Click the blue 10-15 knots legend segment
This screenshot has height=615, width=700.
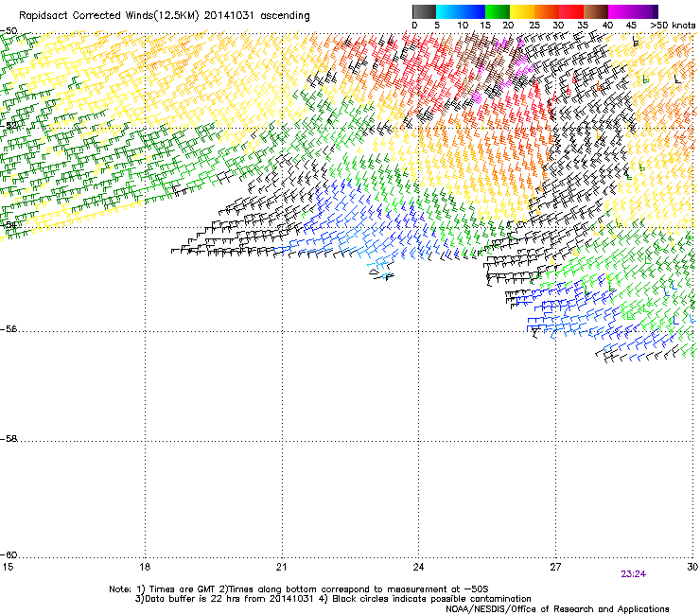coord(473,11)
